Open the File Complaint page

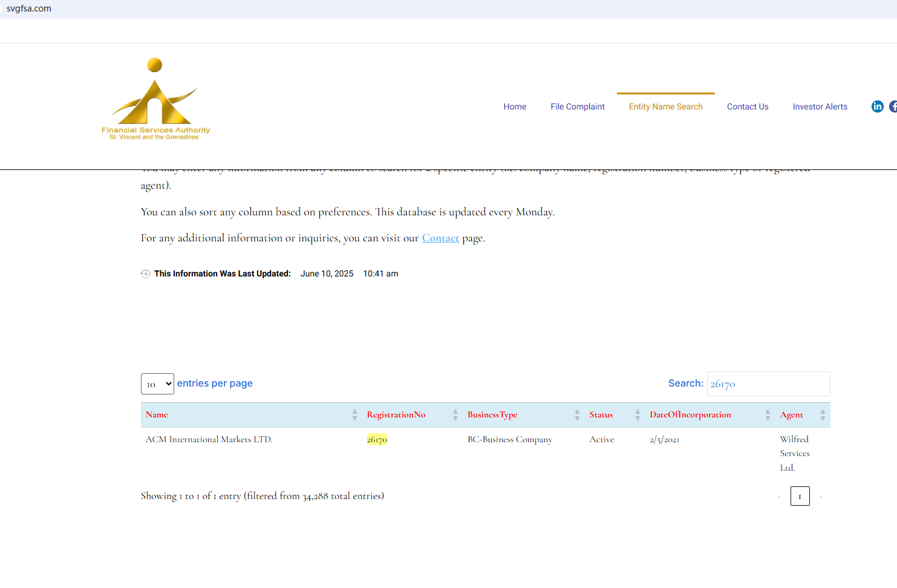click(578, 107)
